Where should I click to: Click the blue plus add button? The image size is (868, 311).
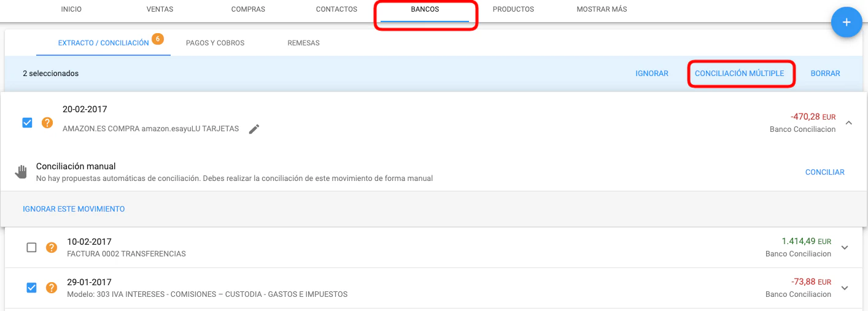tap(846, 23)
